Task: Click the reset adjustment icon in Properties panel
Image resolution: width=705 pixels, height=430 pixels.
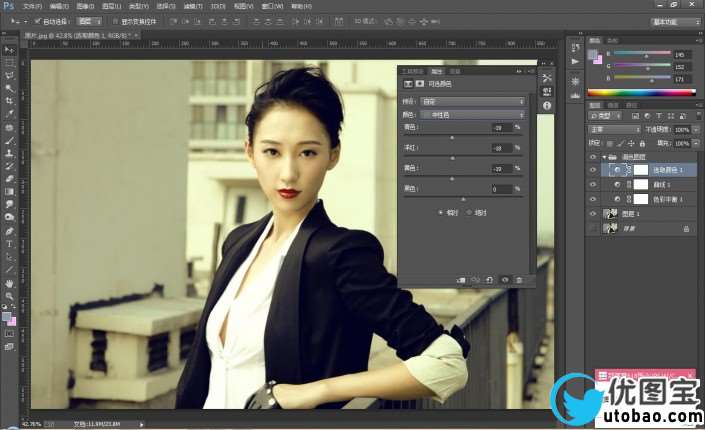Action: point(490,280)
